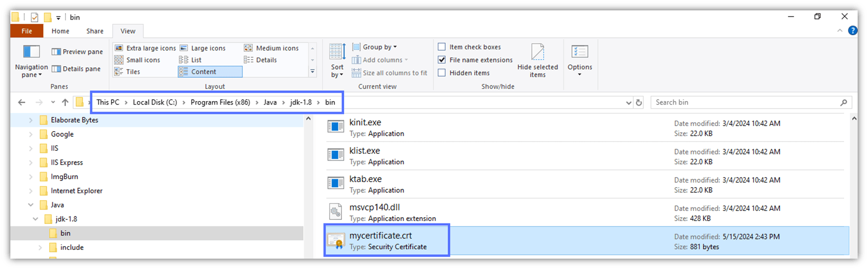Screen dimensions: 868x269
Task: Open the Options button
Action: pos(579,61)
